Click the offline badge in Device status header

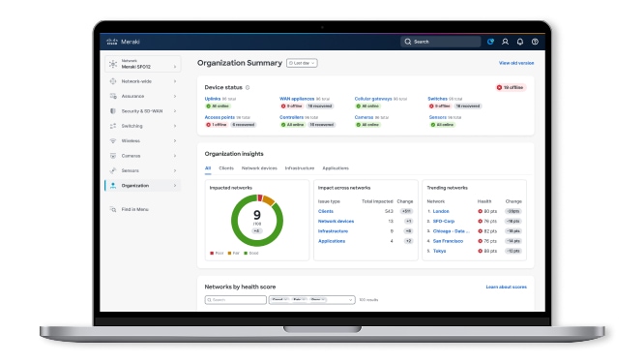coord(511,87)
